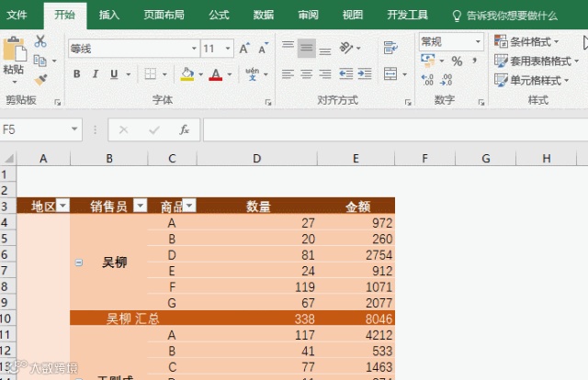The height and width of the screenshot is (380, 588).
Task: Open the wén phonetic guide tool
Action: pos(253,73)
